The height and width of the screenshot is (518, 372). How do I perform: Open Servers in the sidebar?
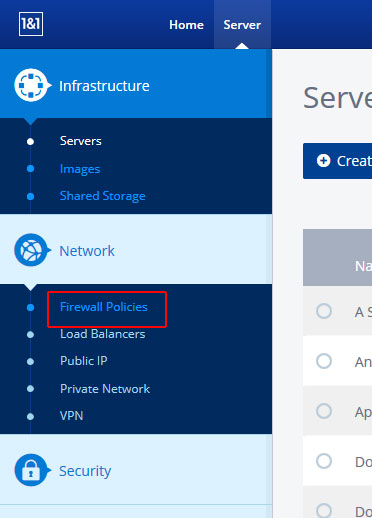click(x=81, y=141)
